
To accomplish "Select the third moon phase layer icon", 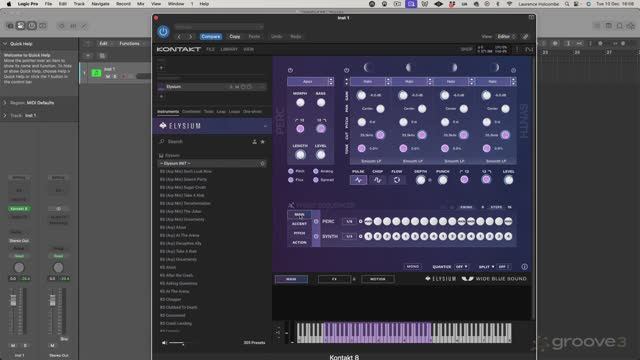I will [x=453, y=67].
